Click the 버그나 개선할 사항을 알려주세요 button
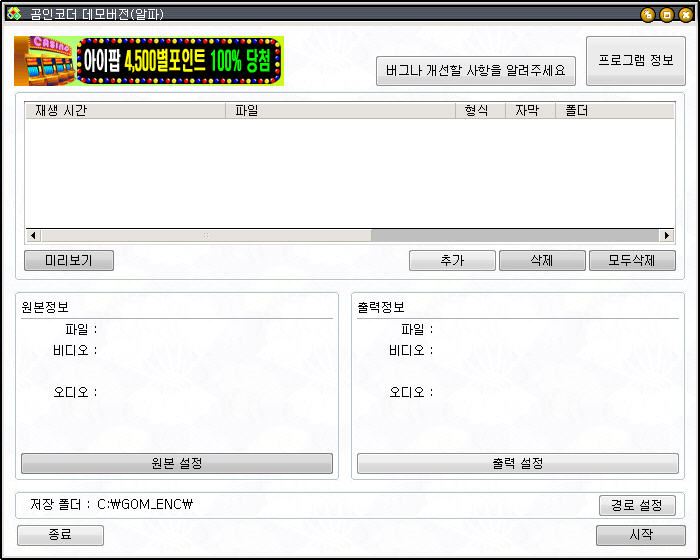 pos(476,71)
